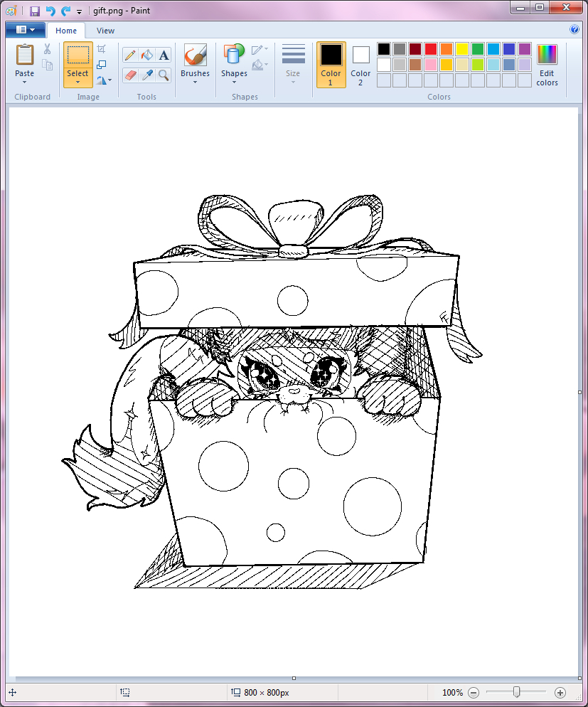Click the Magnifier tool
The image size is (588, 707).
(x=164, y=75)
